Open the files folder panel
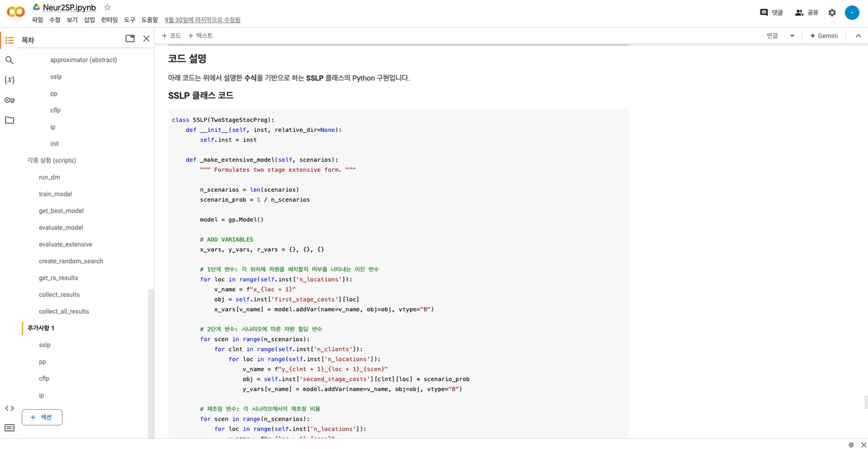Viewport: 868px width, 449px height. click(x=9, y=120)
